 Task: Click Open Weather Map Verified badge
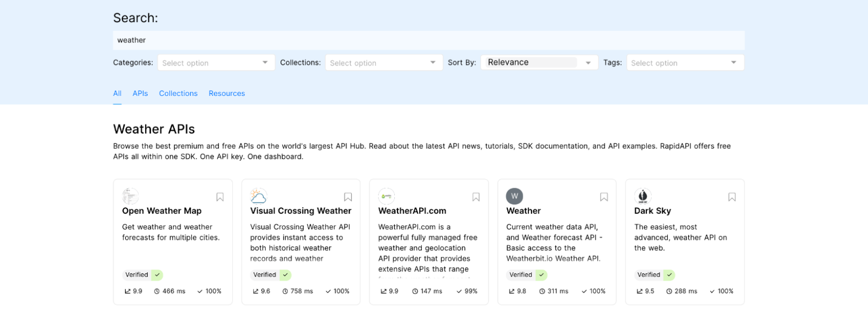click(142, 275)
